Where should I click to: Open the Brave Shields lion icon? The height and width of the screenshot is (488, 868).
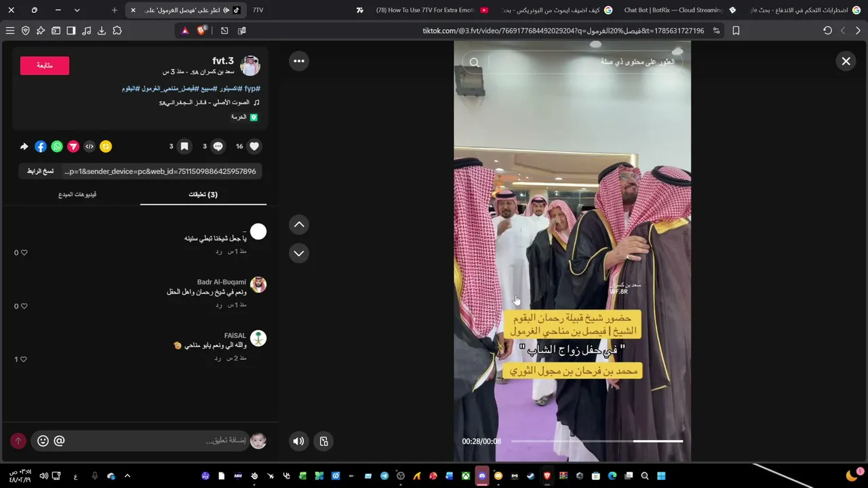coord(201,30)
